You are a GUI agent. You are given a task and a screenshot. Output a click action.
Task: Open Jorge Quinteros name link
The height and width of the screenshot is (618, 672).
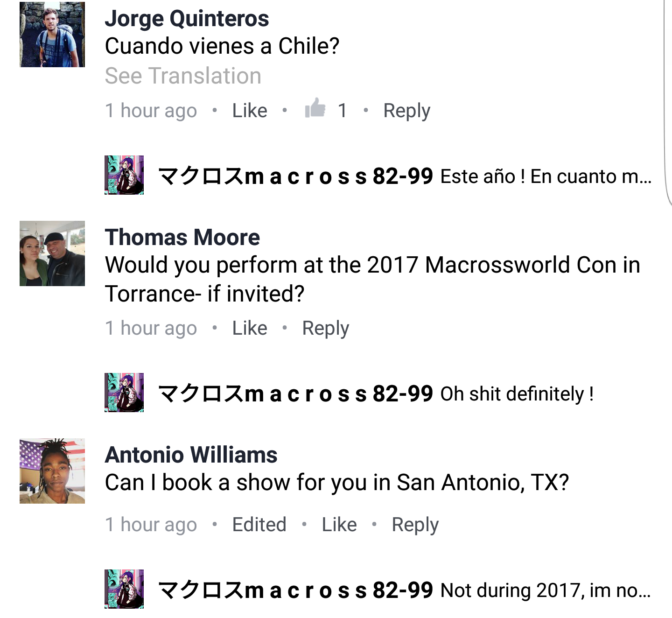click(187, 19)
